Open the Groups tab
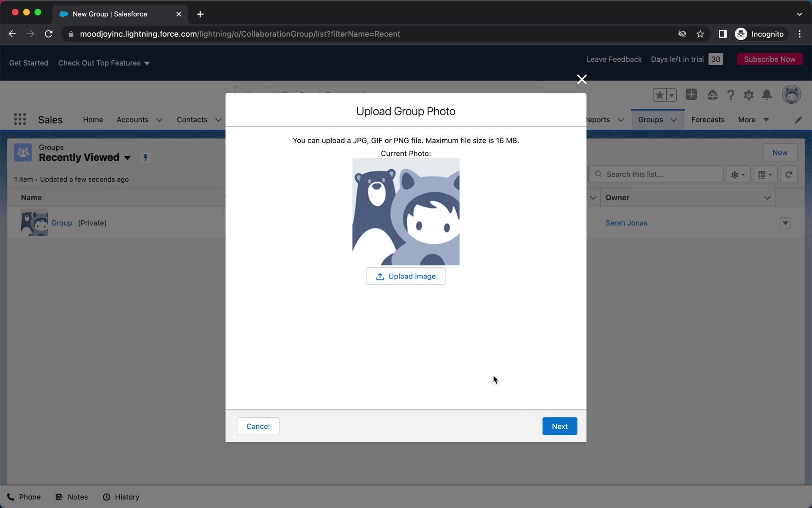 click(650, 120)
